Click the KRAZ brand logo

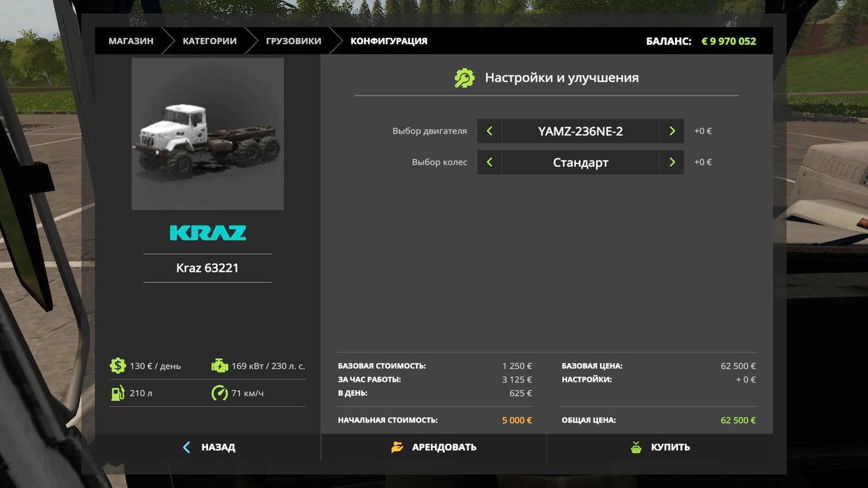pos(208,233)
